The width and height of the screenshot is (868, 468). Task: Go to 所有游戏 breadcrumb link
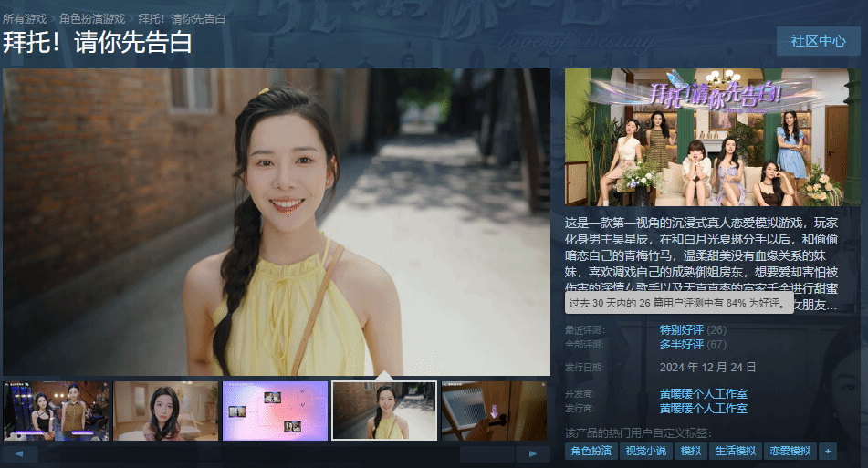pyautogui.click(x=25, y=18)
